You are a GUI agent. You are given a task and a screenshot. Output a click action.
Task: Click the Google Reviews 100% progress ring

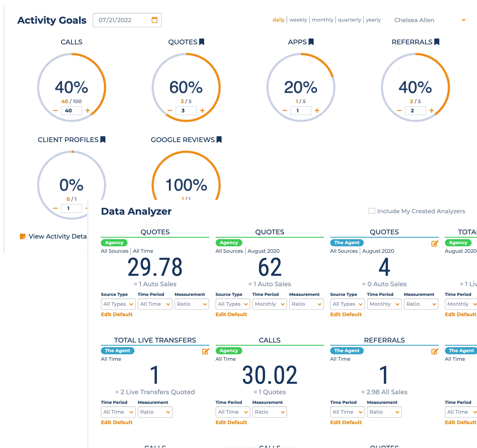click(186, 176)
